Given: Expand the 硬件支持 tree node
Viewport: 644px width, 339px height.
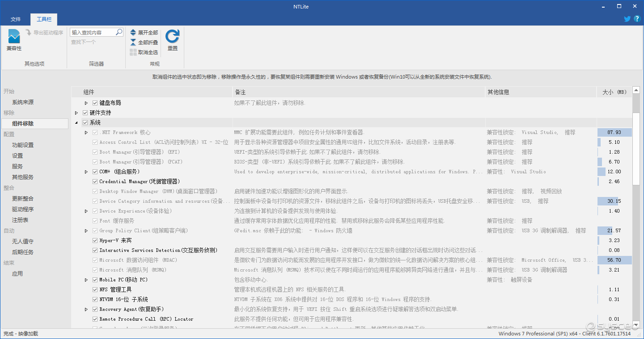Looking at the screenshot, I should point(76,113).
